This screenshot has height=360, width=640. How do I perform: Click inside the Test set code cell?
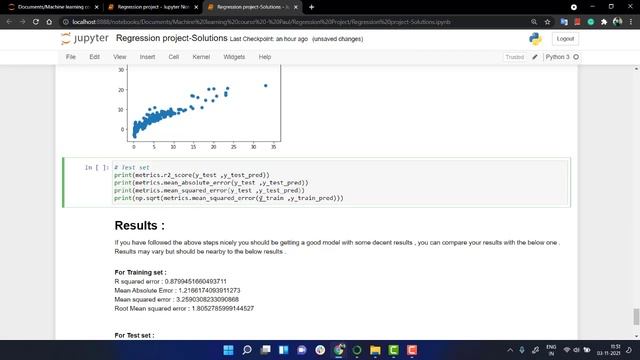(x=340, y=182)
